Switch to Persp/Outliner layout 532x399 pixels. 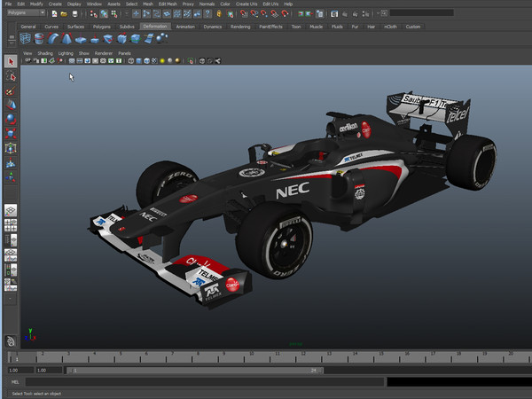pyautogui.click(x=11, y=240)
